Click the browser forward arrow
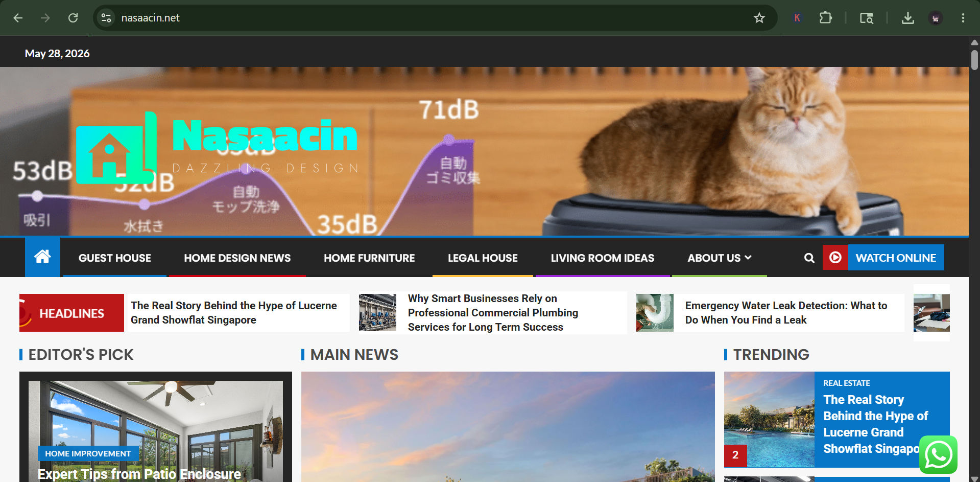 (45, 18)
